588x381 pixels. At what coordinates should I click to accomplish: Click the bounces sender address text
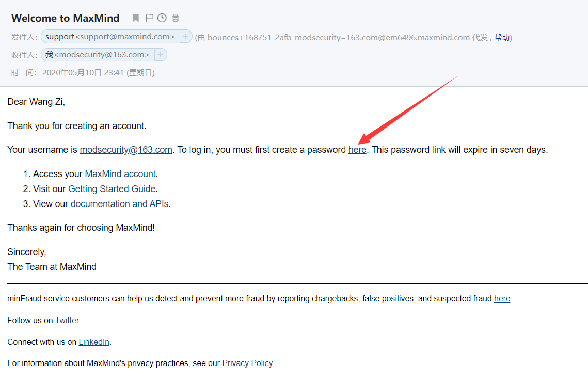[x=339, y=38]
